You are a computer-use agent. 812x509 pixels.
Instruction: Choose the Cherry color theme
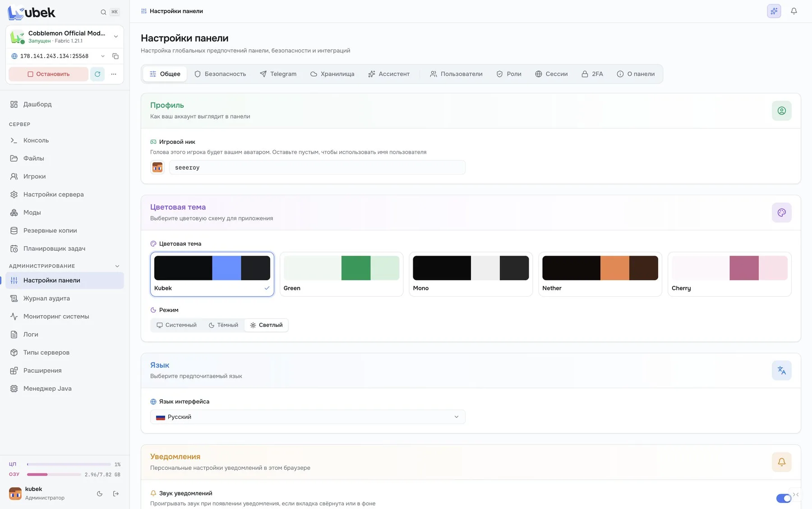729,274
